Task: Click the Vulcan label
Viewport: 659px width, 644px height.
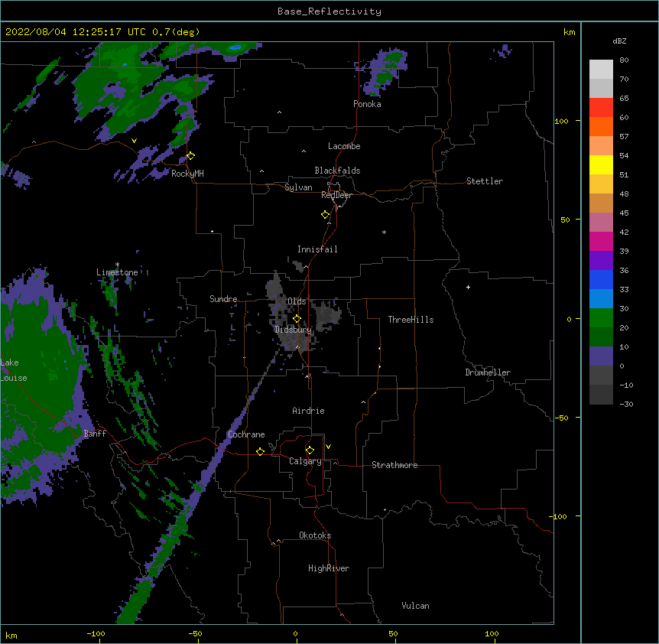Action: 415,606
